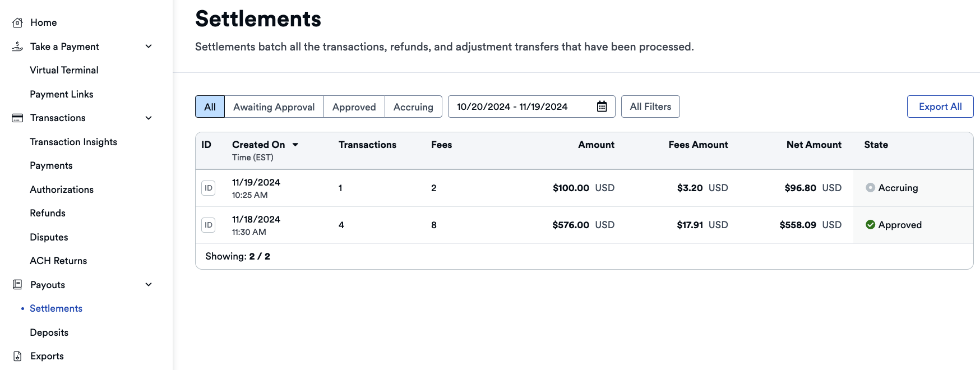The image size is (980, 370).
Task: Collapse the Transactions section chevron
Action: tap(149, 118)
